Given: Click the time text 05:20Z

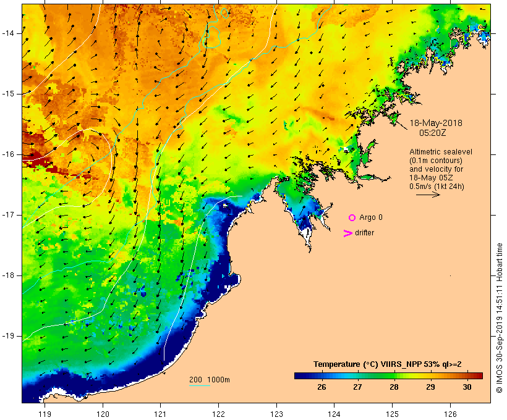Looking at the screenshot, I should 433,133.
